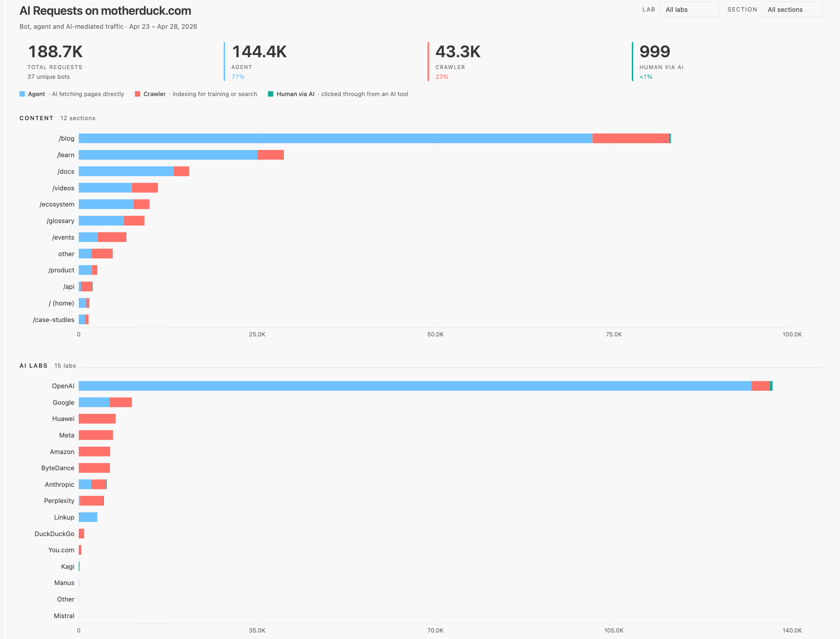Screen dimensions: 840x639
Task: Select the red Crawler segment of the /events bar
Action: coord(112,237)
